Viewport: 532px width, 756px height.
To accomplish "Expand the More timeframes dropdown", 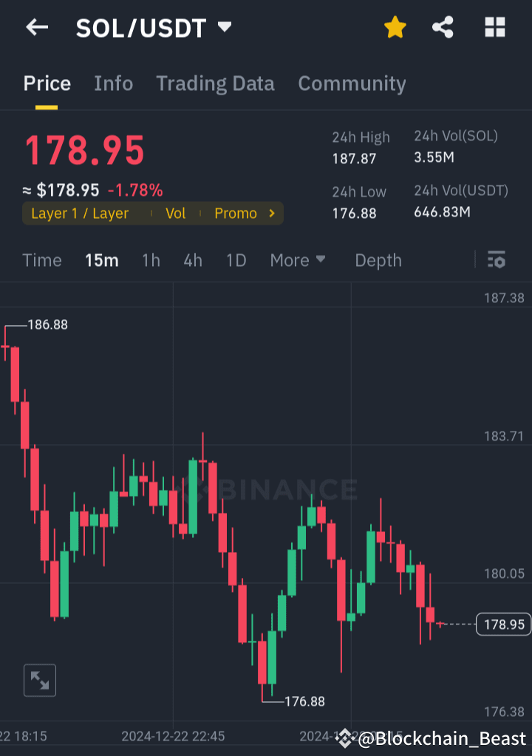I will pyautogui.click(x=297, y=260).
